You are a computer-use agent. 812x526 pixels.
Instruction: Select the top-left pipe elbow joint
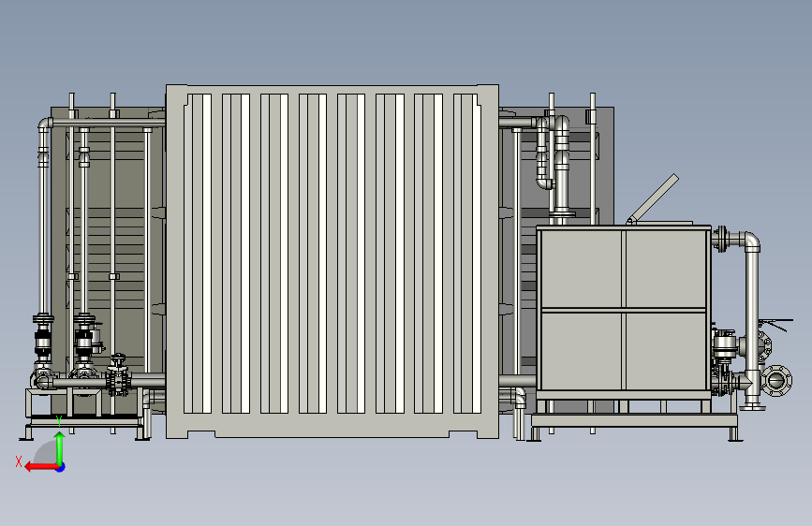pyautogui.click(x=45, y=124)
